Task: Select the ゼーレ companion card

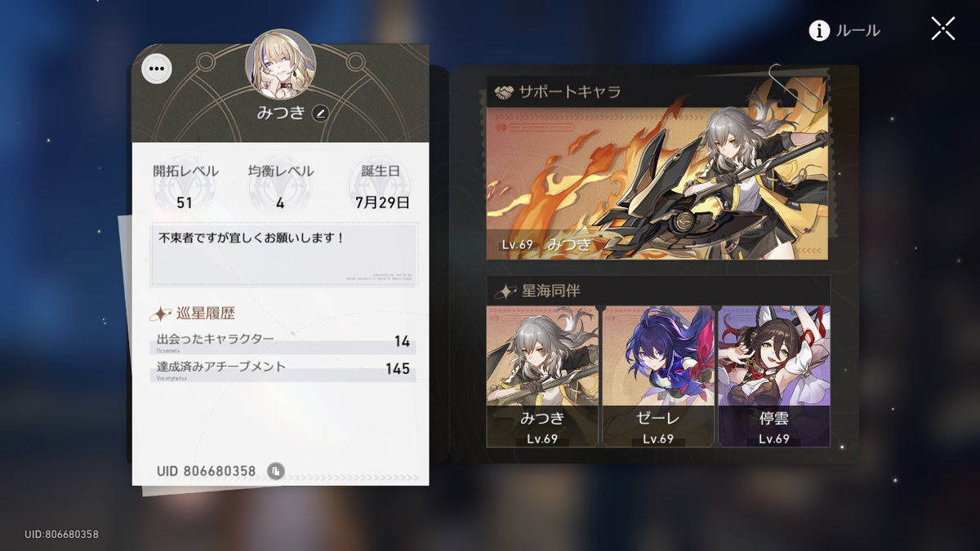Action: click(658, 376)
